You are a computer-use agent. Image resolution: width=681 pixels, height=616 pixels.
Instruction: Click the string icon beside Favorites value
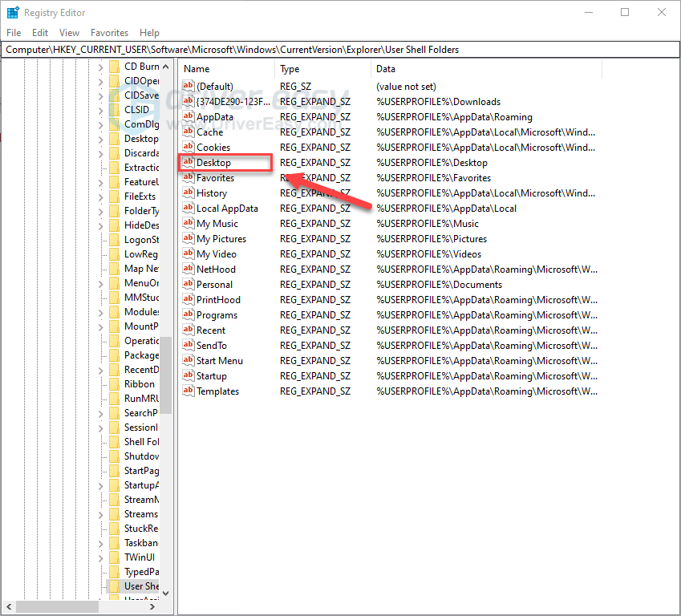click(188, 177)
